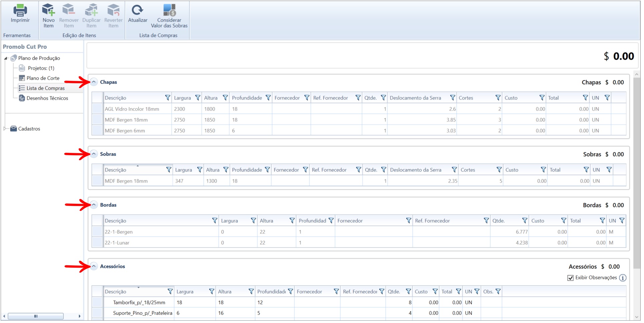
Task: Filter Sobras table by Profundidade
Action: tap(267, 170)
